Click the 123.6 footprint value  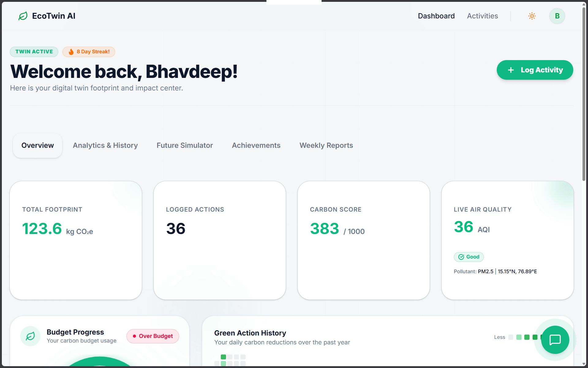point(42,229)
